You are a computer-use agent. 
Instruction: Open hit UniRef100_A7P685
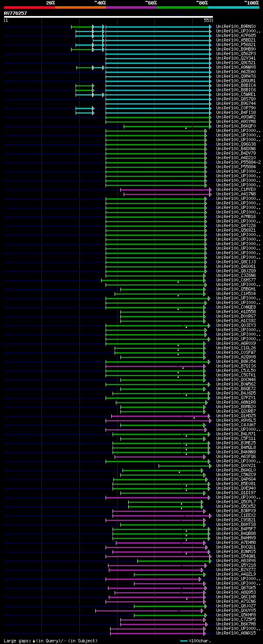point(236,36)
